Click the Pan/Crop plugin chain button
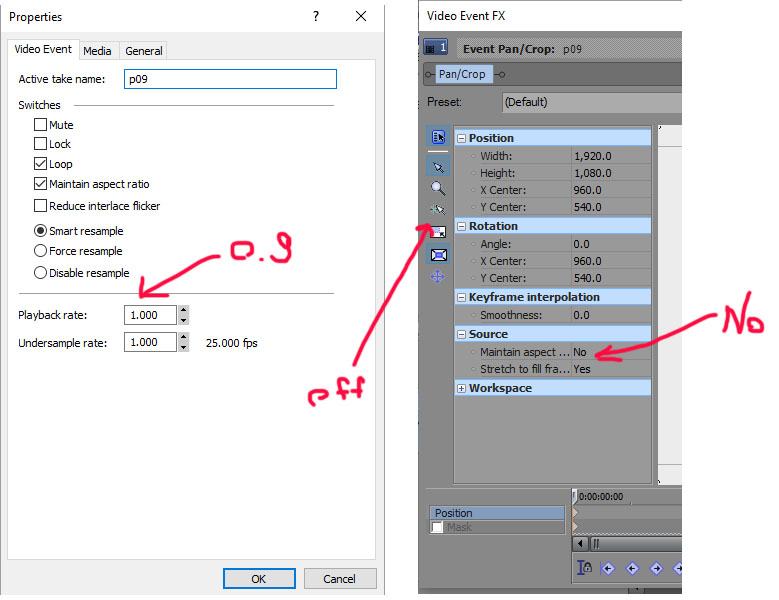This screenshot has height=600, width=779. tap(462, 74)
